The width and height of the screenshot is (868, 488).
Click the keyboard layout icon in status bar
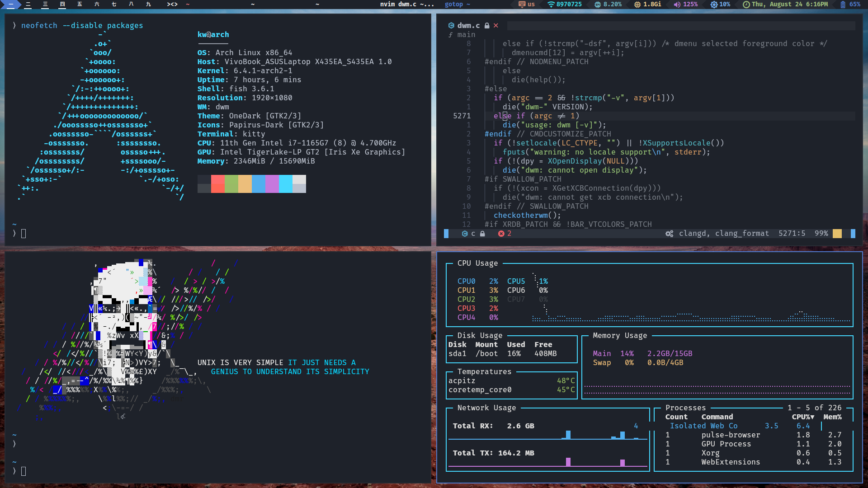(x=522, y=5)
